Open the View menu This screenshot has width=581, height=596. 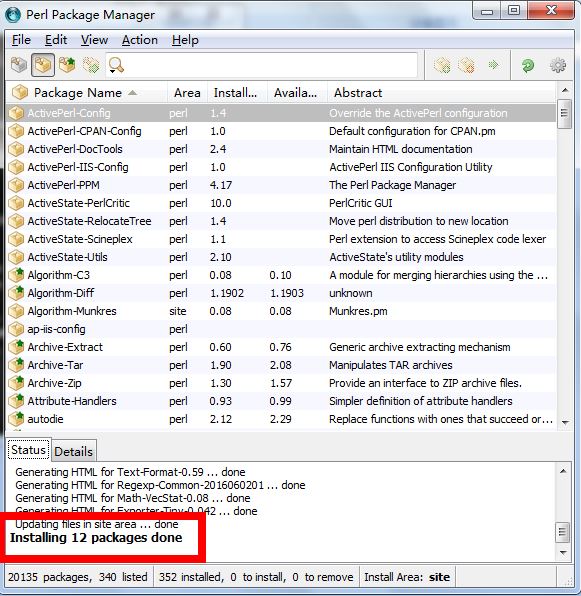pos(95,40)
